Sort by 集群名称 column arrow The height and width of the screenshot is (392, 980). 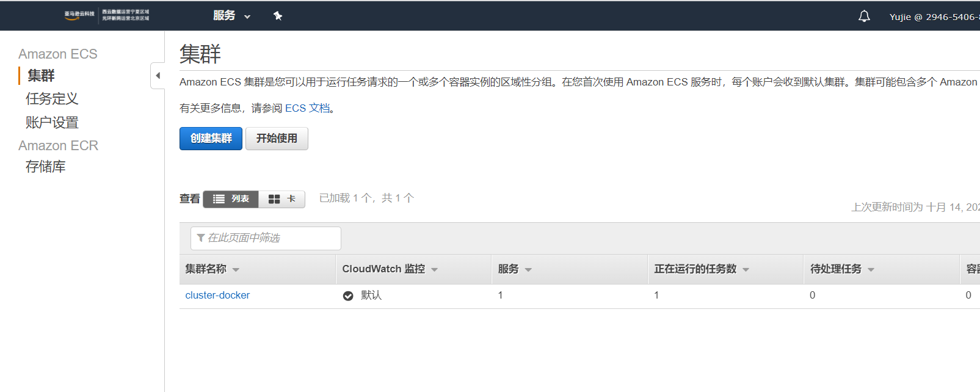[x=236, y=270]
